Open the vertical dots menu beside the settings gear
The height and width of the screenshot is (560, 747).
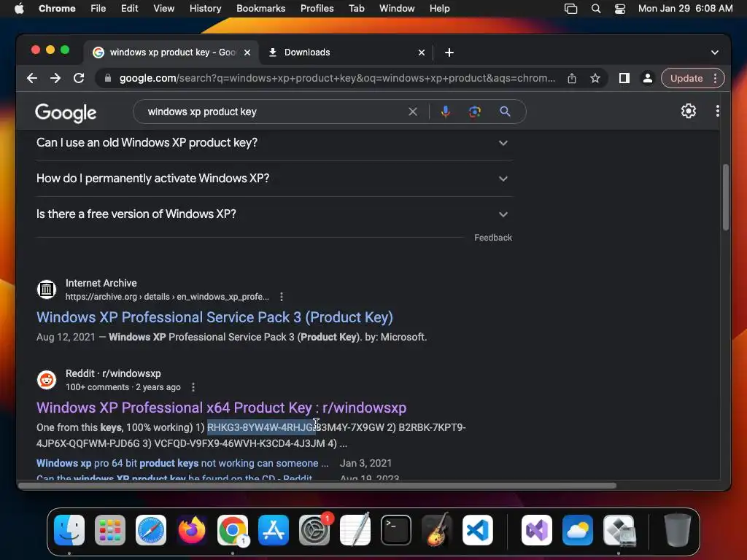(718, 111)
